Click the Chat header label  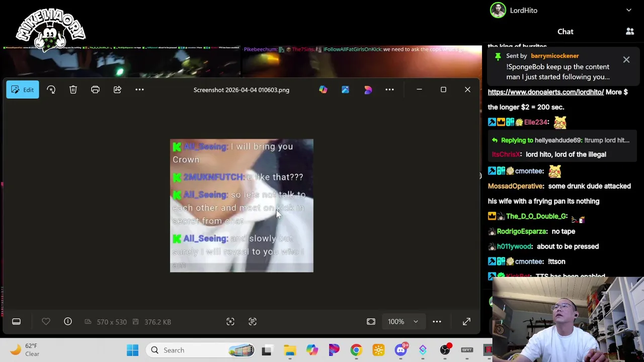(566, 32)
